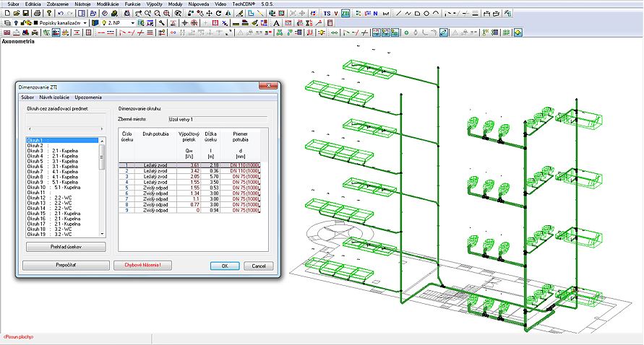Image resolution: width=644 pixels, height=345 pixels.
Task: Select the straight line drawing tool
Action: coord(398,13)
